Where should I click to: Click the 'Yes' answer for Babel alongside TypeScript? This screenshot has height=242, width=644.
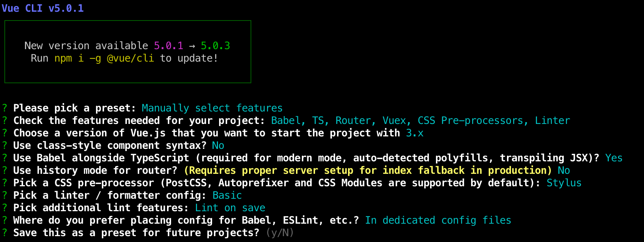[614, 158]
